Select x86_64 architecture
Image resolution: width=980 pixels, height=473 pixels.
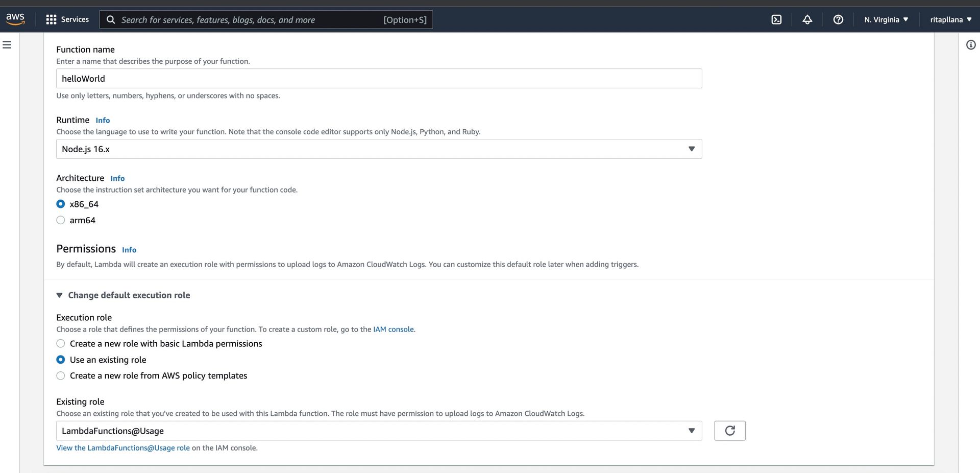pyautogui.click(x=61, y=204)
